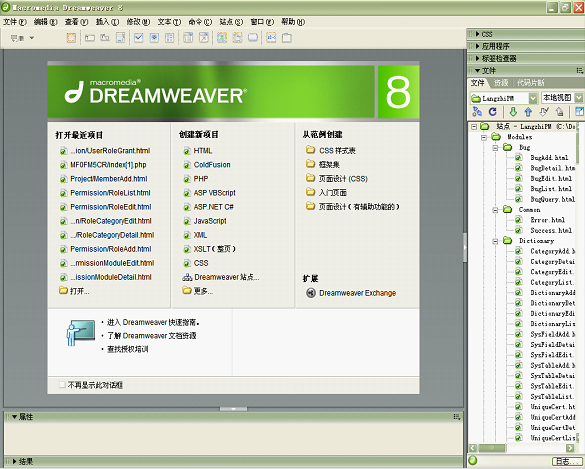
Task: Click the Check In files icon
Action: (559, 112)
